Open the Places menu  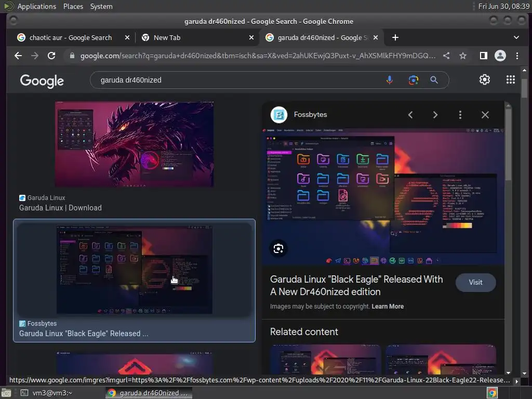73,6
